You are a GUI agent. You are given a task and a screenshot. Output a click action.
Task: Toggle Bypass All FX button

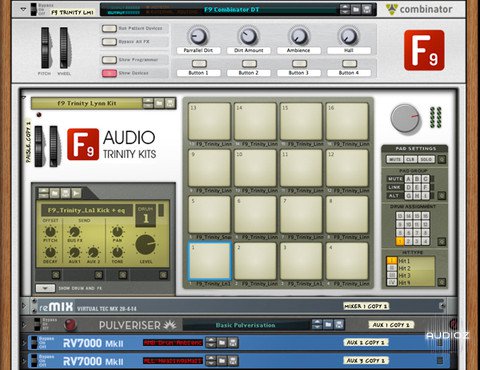[x=109, y=42]
